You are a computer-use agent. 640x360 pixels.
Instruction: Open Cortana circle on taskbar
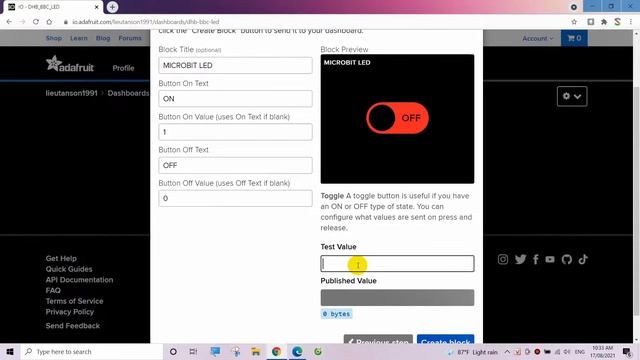click(x=173, y=352)
